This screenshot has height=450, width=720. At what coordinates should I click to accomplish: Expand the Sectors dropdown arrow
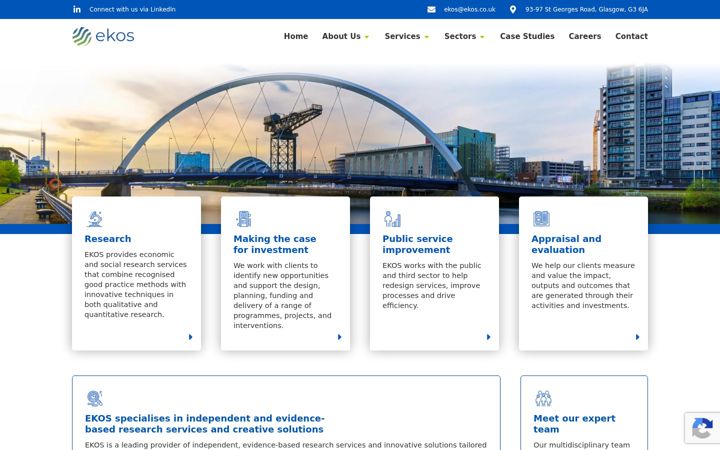[482, 37]
